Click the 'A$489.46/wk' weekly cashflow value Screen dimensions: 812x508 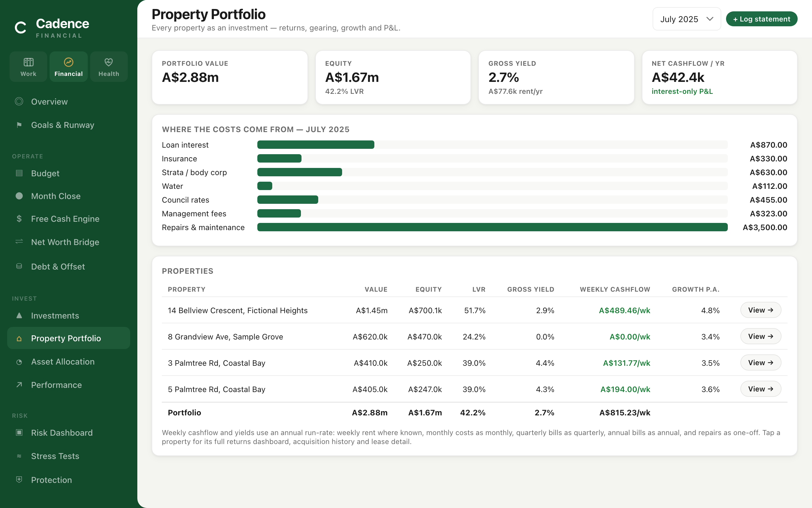625,310
